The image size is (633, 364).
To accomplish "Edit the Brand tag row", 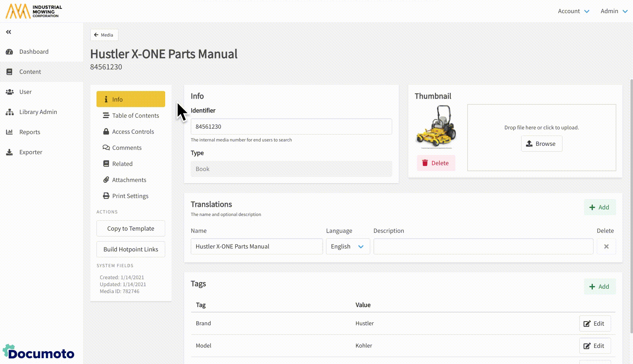I will (595, 323).
